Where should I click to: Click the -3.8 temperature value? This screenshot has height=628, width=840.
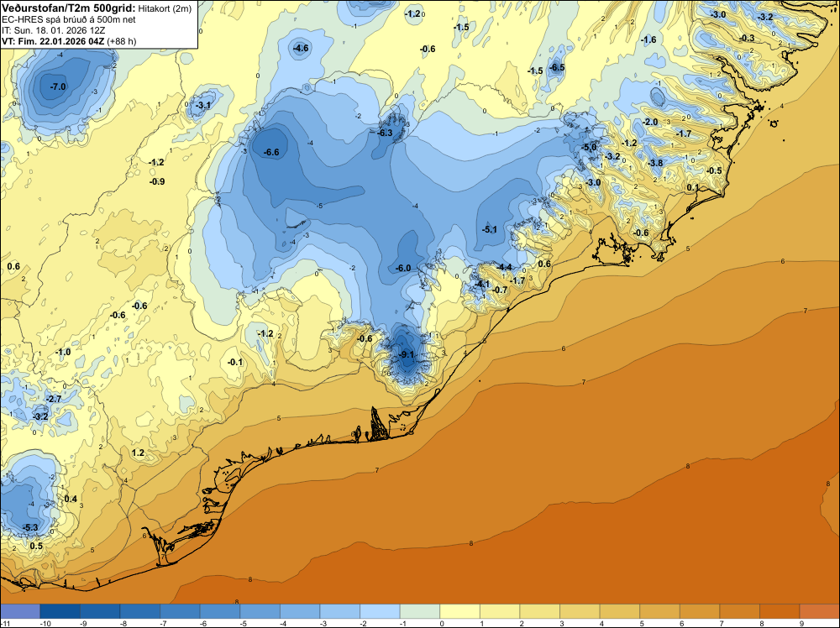(655, 163)
